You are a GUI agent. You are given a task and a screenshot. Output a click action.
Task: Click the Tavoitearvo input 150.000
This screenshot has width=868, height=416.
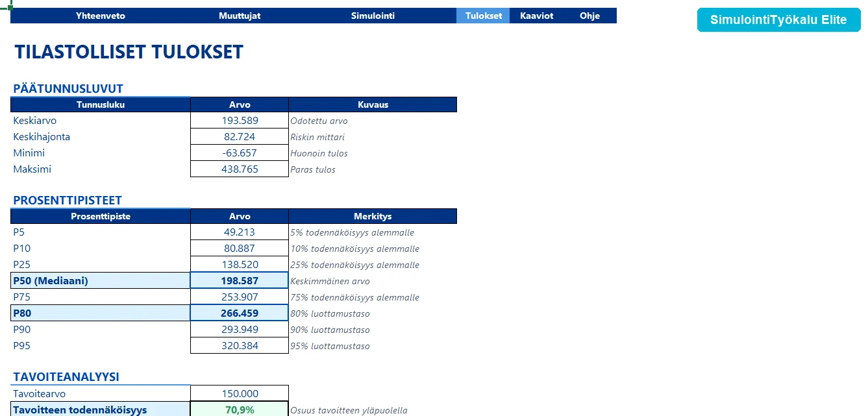coord(240,394)
